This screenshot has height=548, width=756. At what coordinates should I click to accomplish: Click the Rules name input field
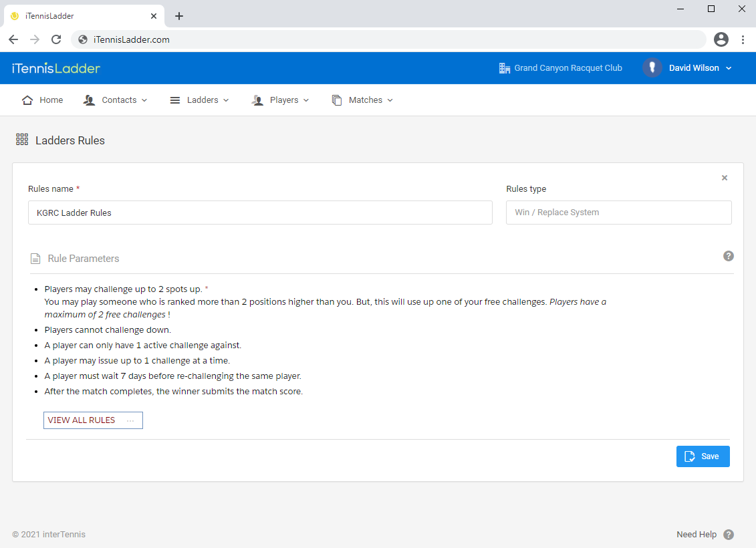point(260,213)
